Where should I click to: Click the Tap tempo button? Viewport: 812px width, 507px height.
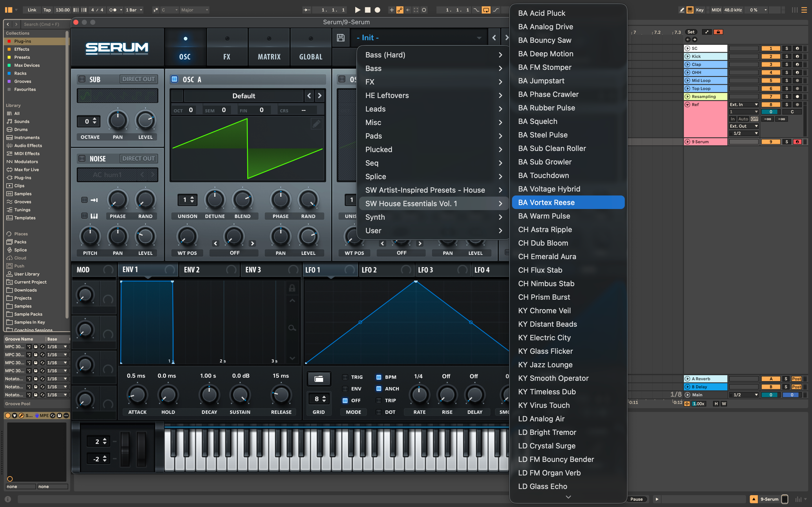point(47,10)
